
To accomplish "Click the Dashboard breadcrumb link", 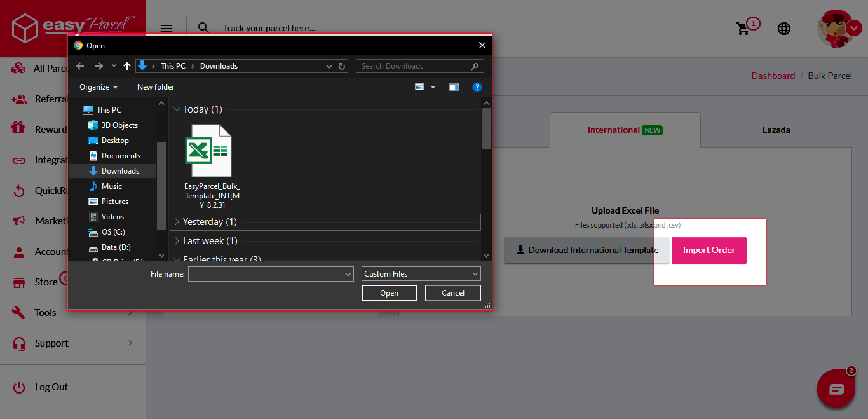I will click(x=773, y=76).
